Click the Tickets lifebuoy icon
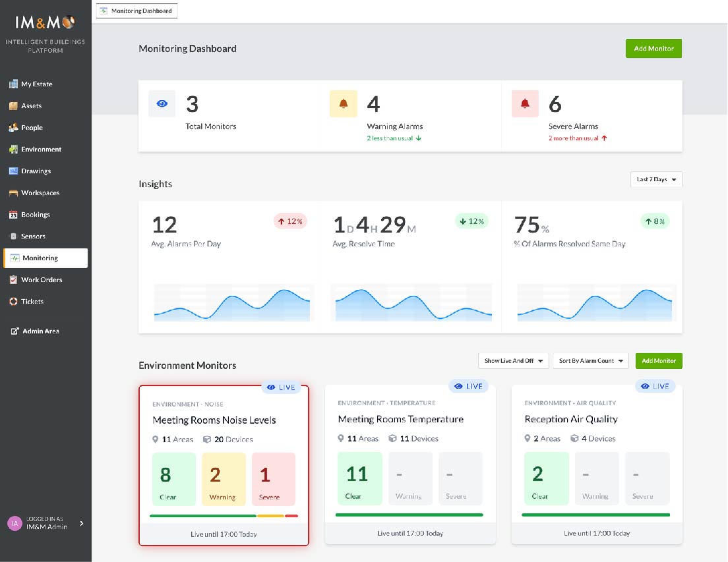Image resolution: width=728 pixels, height=562 pixels. pos(13,302)
